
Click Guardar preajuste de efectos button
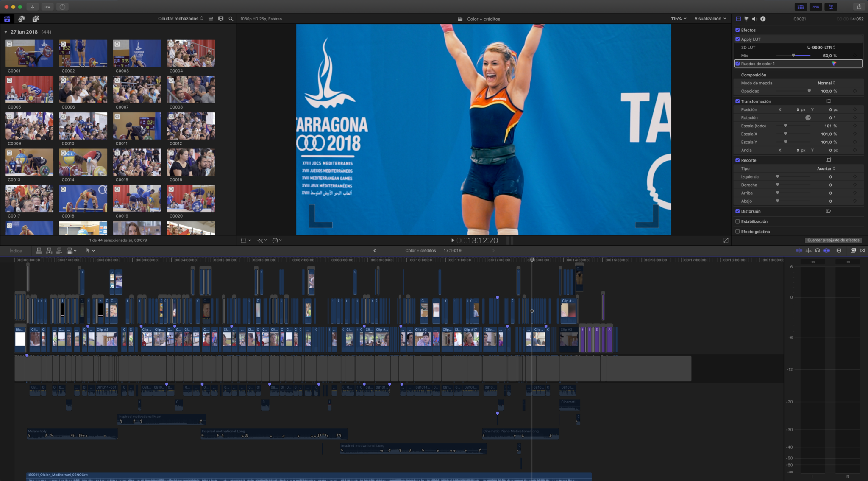coord(833,240)
